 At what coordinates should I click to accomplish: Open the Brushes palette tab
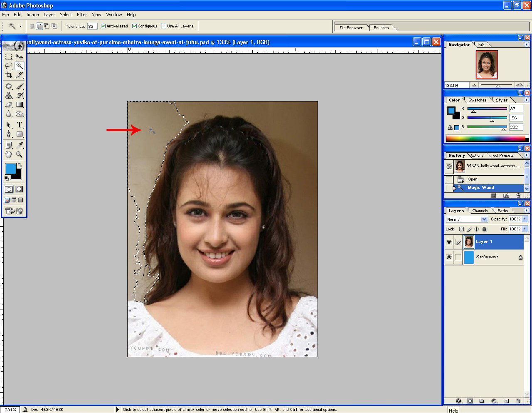pyautogui.click(x=381, y=28)
